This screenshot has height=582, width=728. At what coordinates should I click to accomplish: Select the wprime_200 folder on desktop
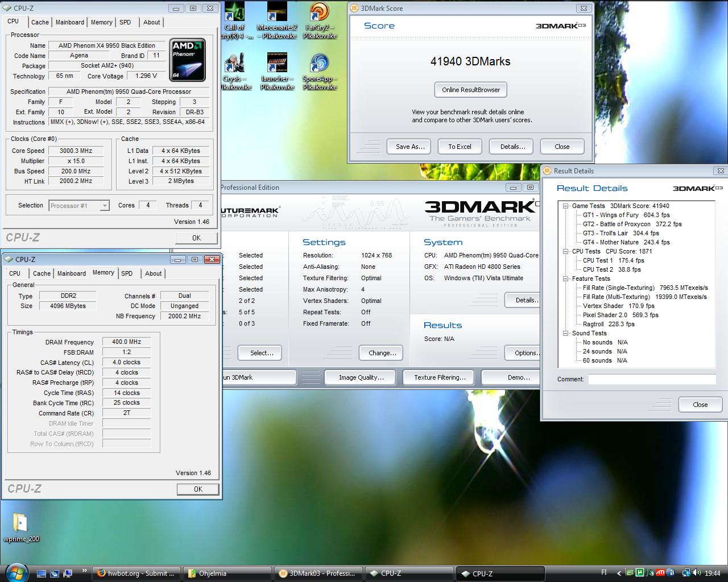click(x=21, y=528)
